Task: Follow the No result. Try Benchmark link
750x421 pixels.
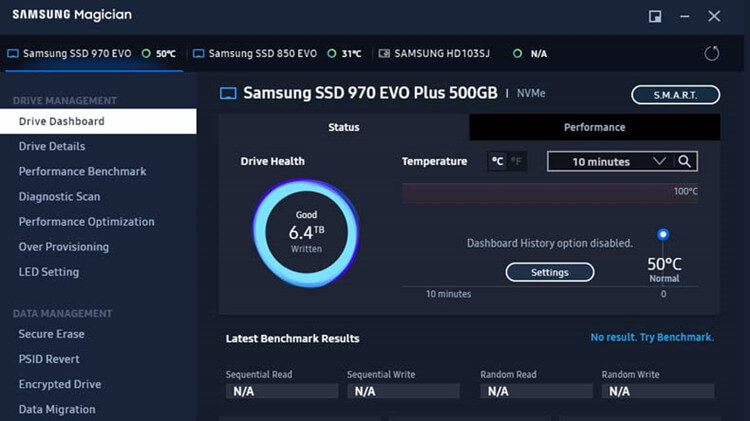Action: click(x=652, y=337)
